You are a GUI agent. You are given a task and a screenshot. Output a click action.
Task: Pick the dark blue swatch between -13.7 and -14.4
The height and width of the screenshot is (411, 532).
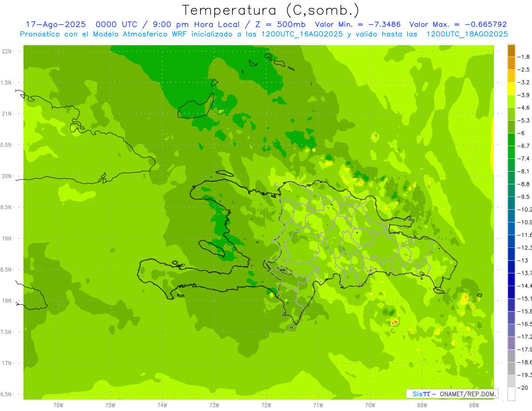511,279
